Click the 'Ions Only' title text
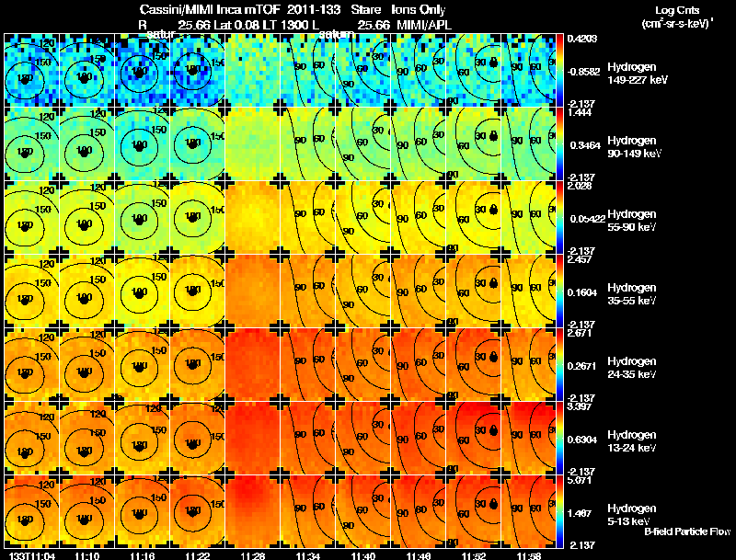 point(419,10)
